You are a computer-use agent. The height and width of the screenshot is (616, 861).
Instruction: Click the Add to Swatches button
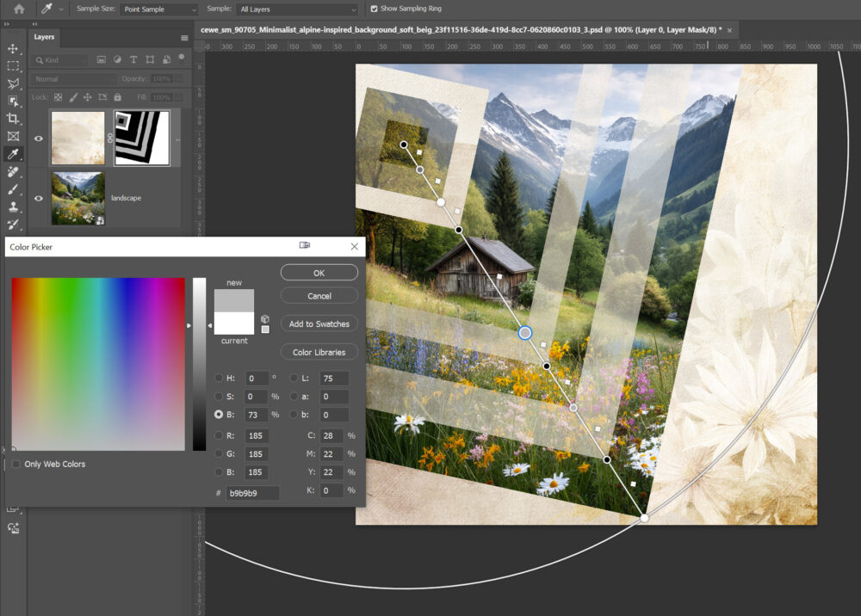[x=319, y=323]
